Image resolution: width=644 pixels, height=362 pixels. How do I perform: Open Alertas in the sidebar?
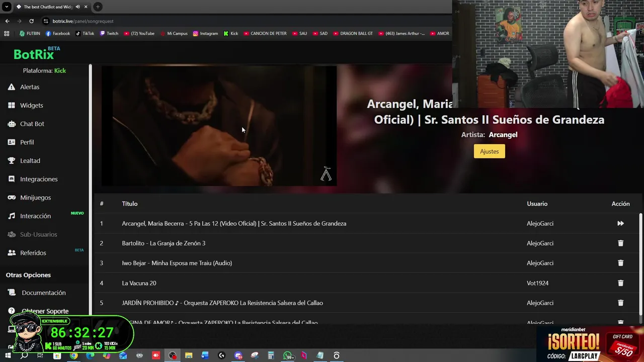coord(30,87)
